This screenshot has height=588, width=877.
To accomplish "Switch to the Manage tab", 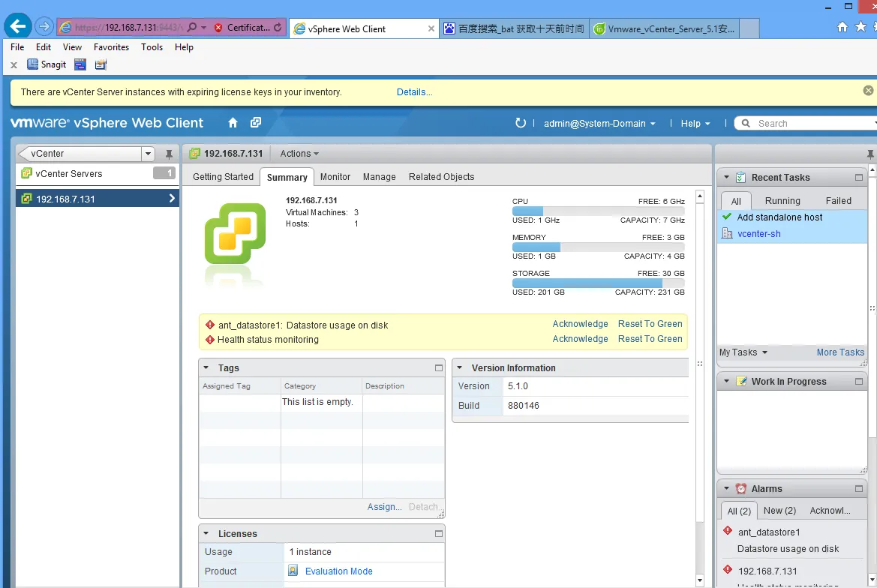I will pos(379,176).
